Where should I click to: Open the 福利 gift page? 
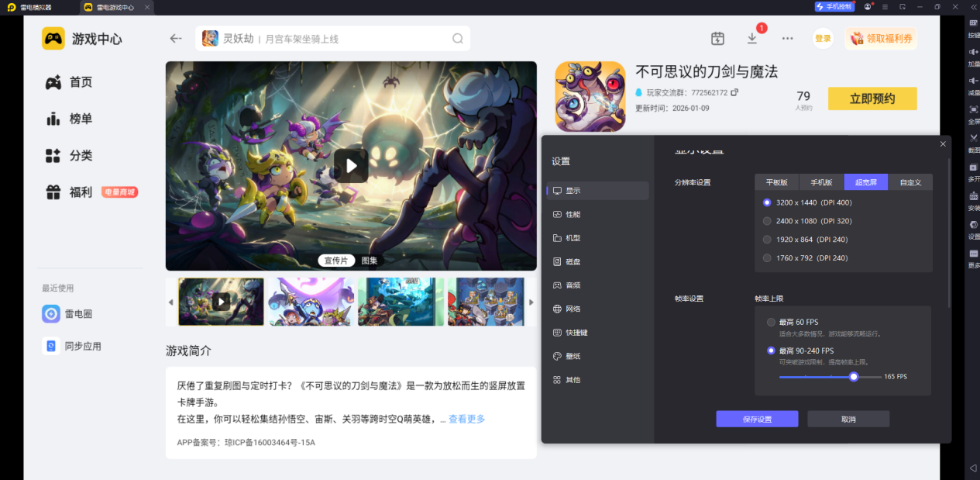click(x=69, y=192)
